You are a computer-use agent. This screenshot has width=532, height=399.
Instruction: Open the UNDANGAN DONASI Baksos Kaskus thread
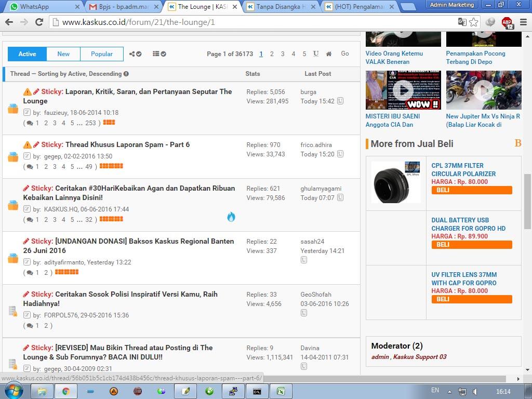coord(129,246)
